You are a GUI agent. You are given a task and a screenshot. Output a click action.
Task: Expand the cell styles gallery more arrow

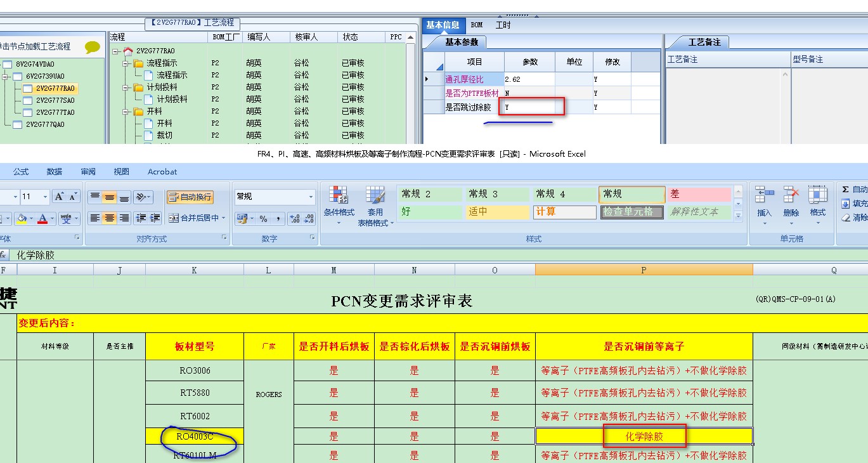click(x=738, y=216)
